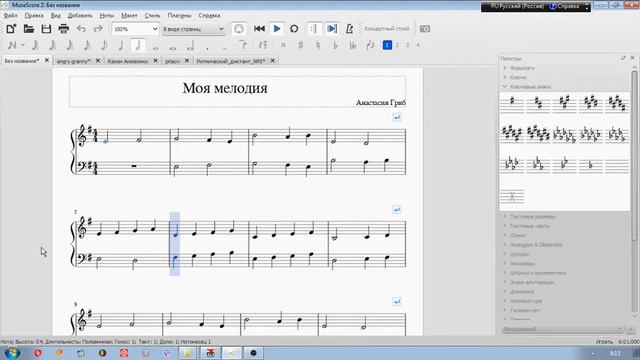The width and height of the screenshot is (640, 360).
Task: Apply a natural accidental
Action: pyautogui.click(x=318, y=45)
